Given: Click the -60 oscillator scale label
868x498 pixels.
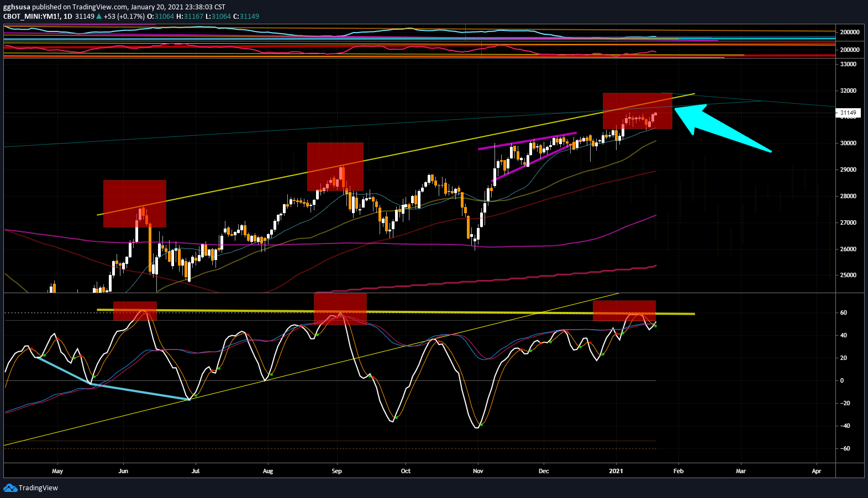Looking at the screenshot, I should coord(845,448).
